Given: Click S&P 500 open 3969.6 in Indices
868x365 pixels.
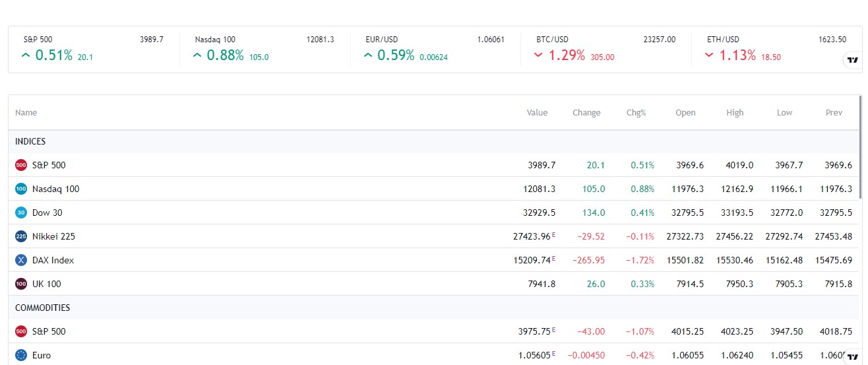Looking at the screenshot, I should 690,165.
